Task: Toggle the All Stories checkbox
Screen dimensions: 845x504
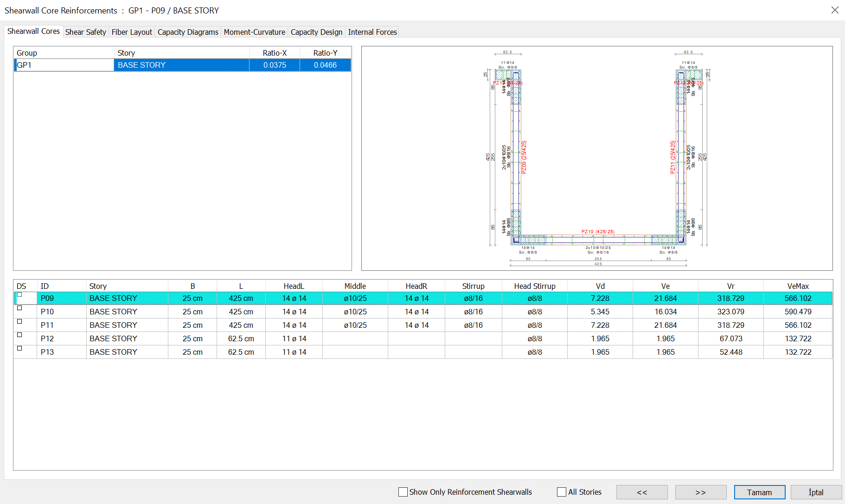Action: (x=562, y=492)
